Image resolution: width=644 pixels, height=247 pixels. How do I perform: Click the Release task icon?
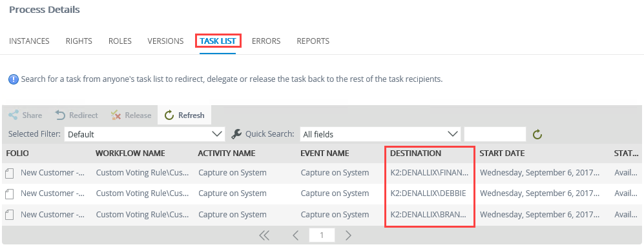(x=116, y=115)
